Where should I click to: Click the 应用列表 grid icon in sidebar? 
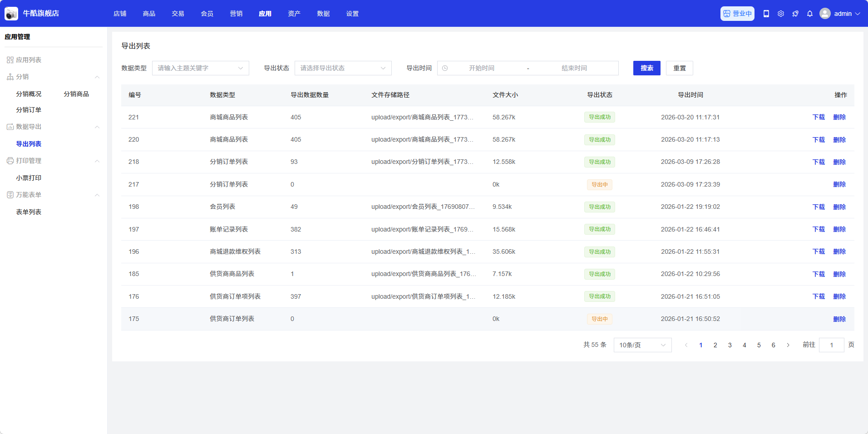(10, 60)
